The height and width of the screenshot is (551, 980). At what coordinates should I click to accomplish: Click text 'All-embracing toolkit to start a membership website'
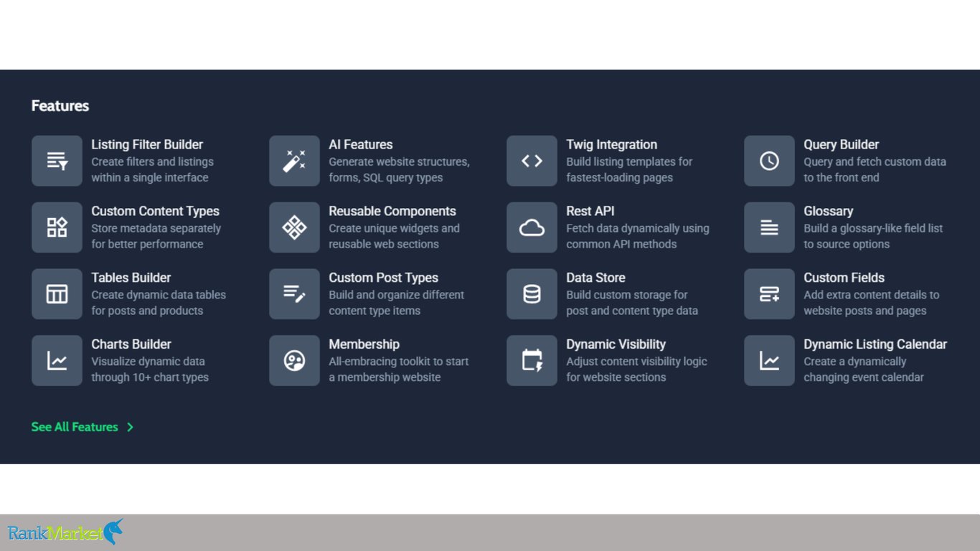tap(399, 370)
